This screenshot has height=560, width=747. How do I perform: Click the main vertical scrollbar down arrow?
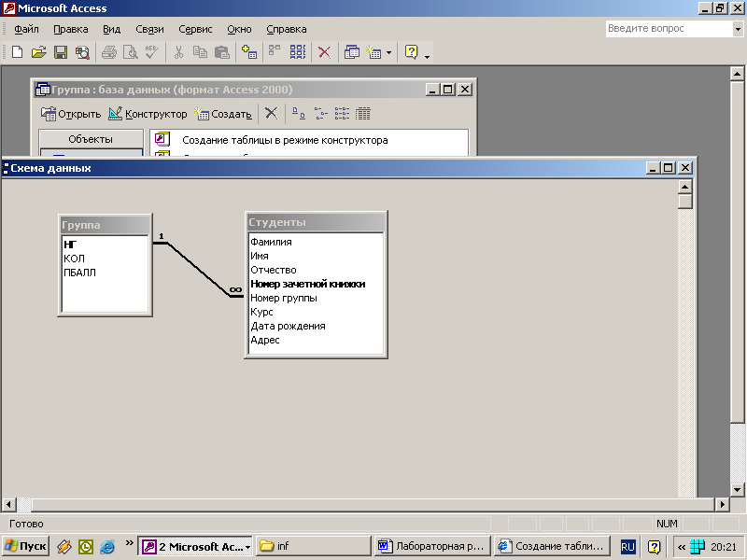pos(737,489)
